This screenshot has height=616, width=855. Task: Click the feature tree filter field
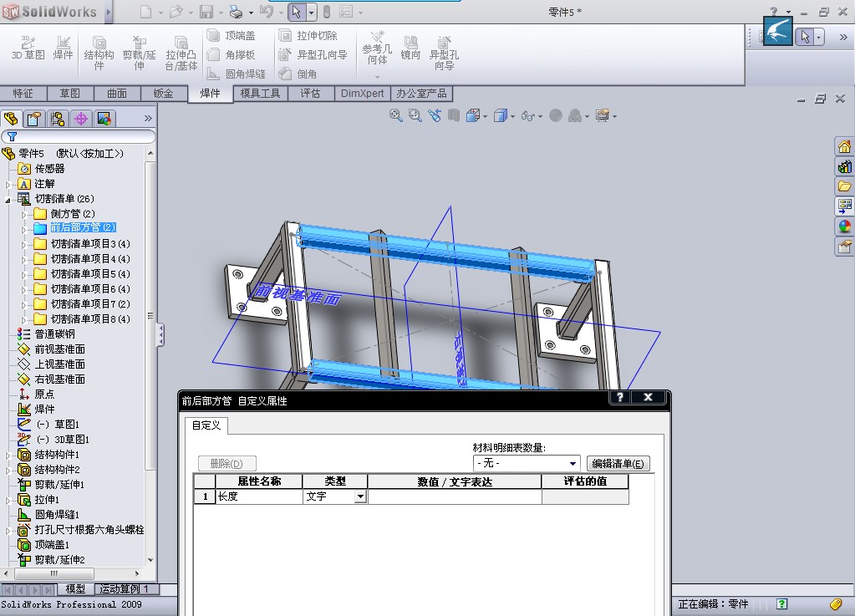pyautogui.click(x=79, y=136)
